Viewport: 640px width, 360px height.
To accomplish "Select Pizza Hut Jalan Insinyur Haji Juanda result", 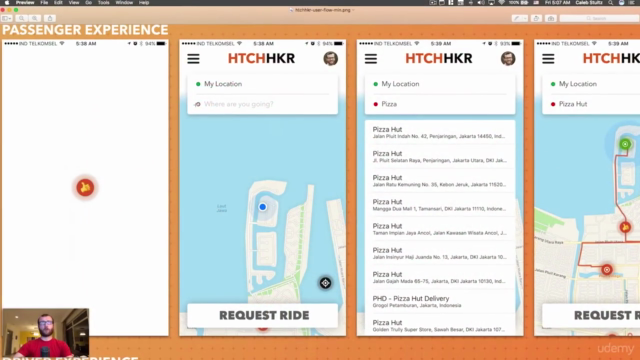I will click(x=440, y=253).
